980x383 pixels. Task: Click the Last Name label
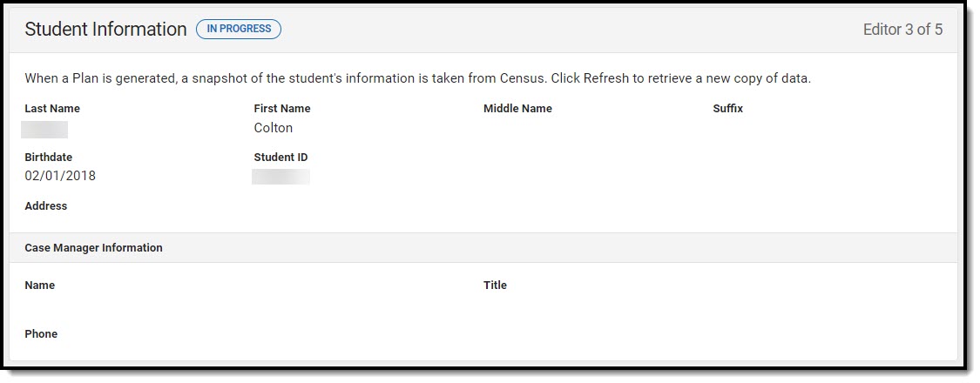tap(52, 109)
